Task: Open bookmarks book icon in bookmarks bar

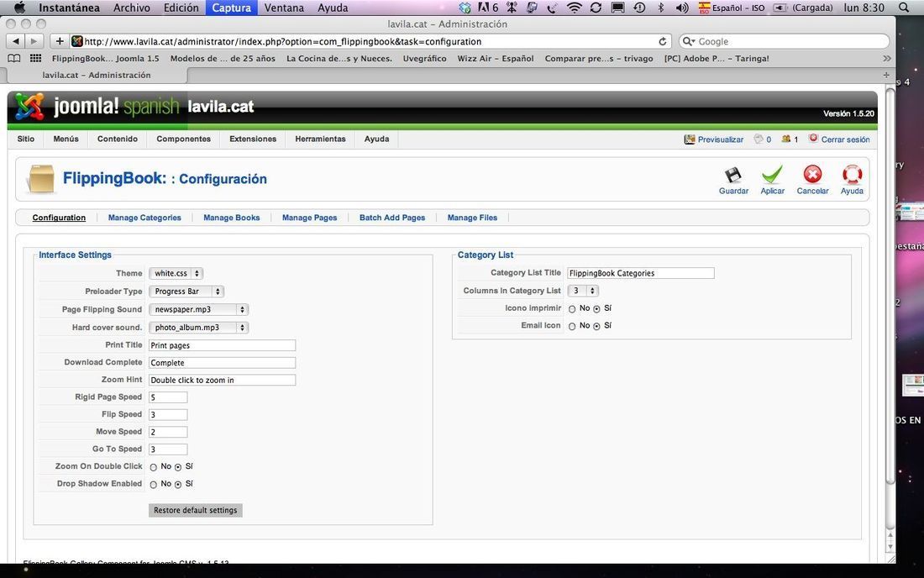Action: pyautogui.click(x=13, y=58)
